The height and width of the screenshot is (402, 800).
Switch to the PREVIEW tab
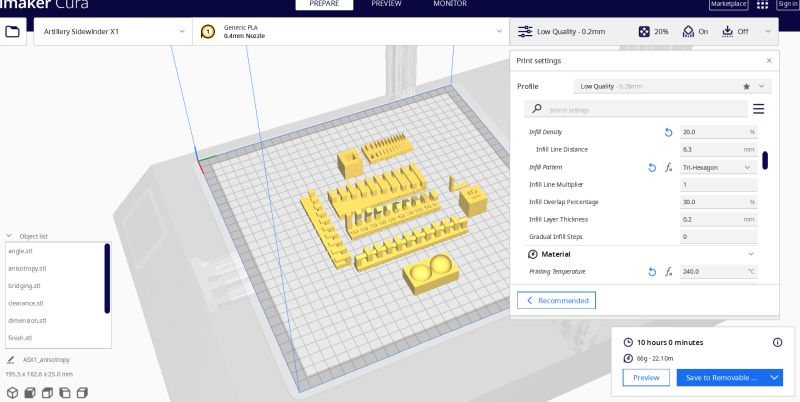click(386, 4)
